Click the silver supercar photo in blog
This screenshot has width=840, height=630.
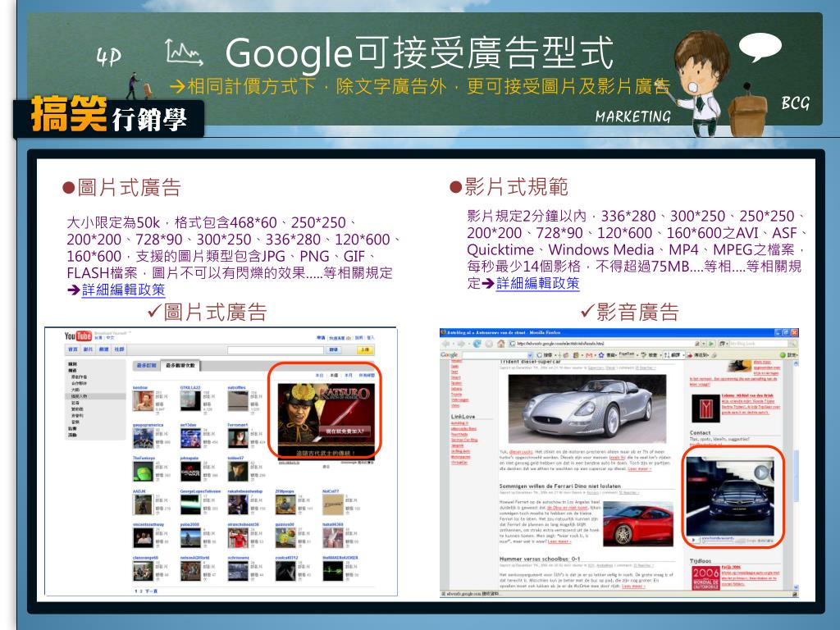pyautogui.click(x=587, y=408)
